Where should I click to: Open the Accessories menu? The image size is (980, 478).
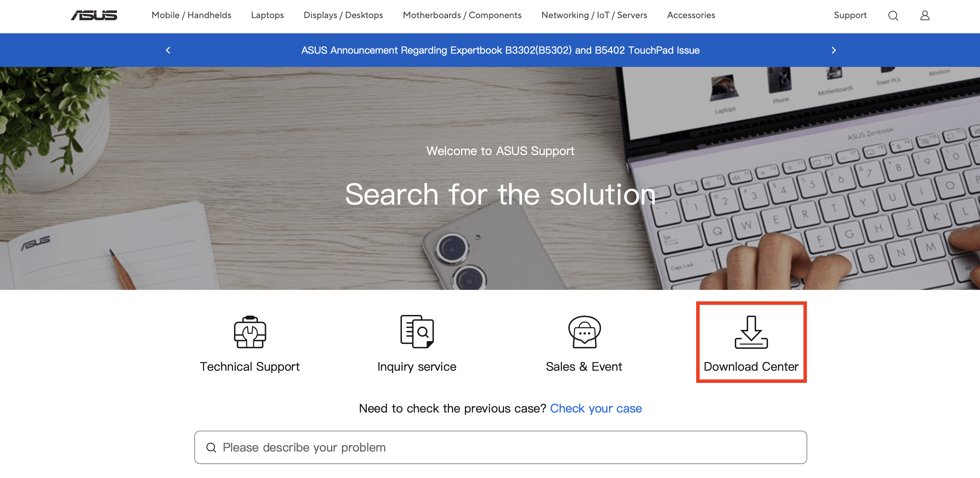coord(691,15)
